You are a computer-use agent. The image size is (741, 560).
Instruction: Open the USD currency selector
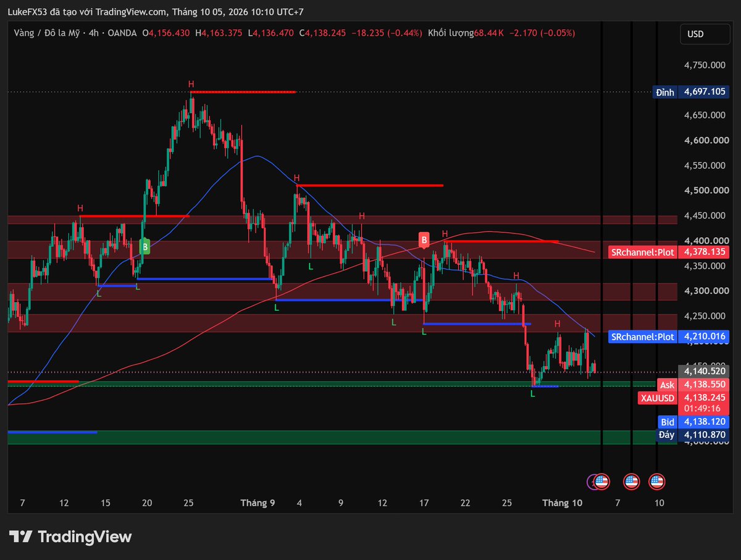click(x=704, y=35)
